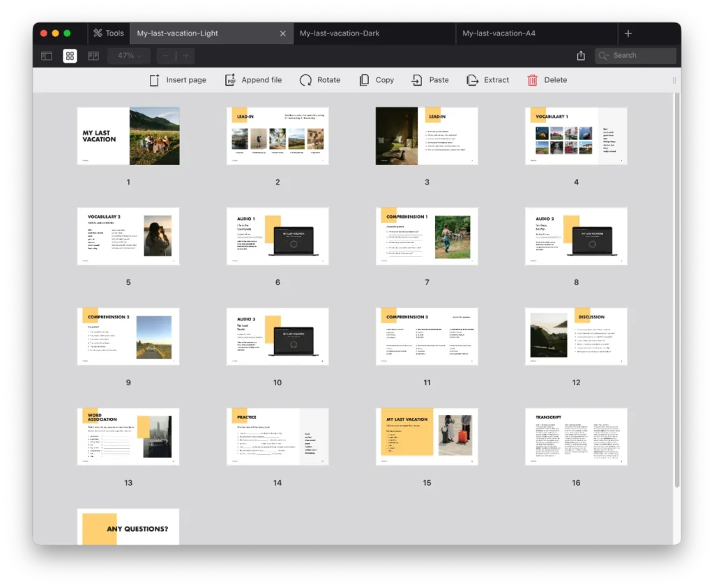Click the Copy pages icon
The width and height of the screenshot is (714, 588).
click(364, 80)
